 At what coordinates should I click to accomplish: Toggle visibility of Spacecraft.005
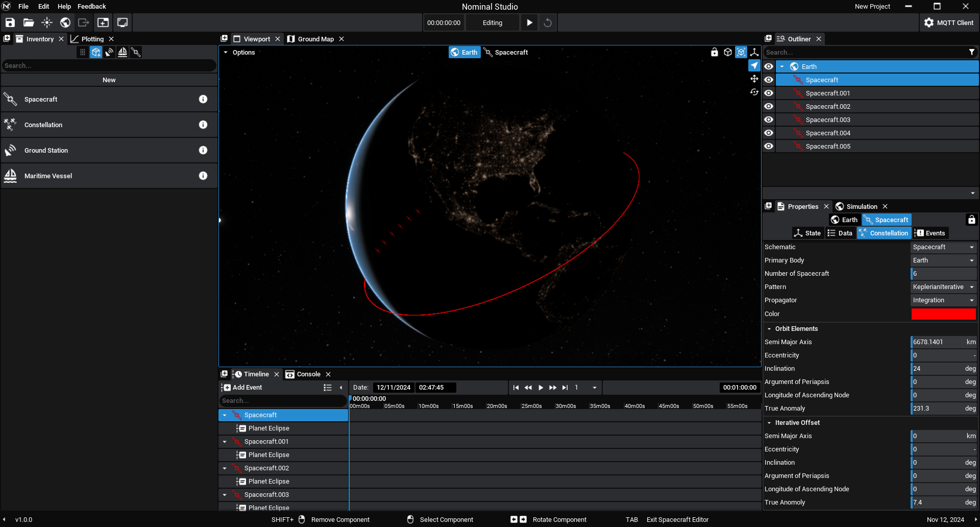pos(769,146)
